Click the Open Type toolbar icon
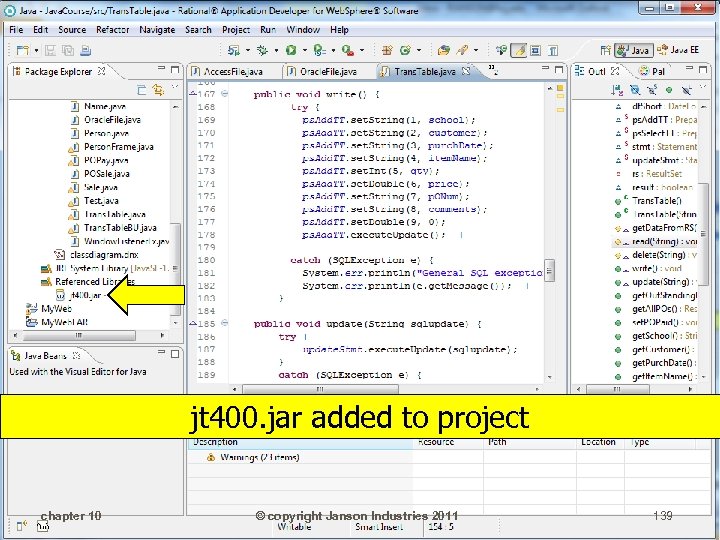The image size is (720, 540). coord(444,50)
